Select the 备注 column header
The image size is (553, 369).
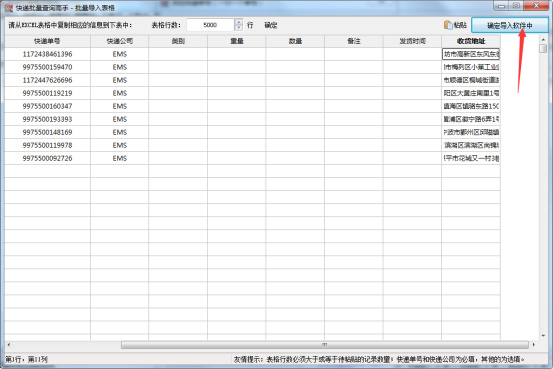354,41
